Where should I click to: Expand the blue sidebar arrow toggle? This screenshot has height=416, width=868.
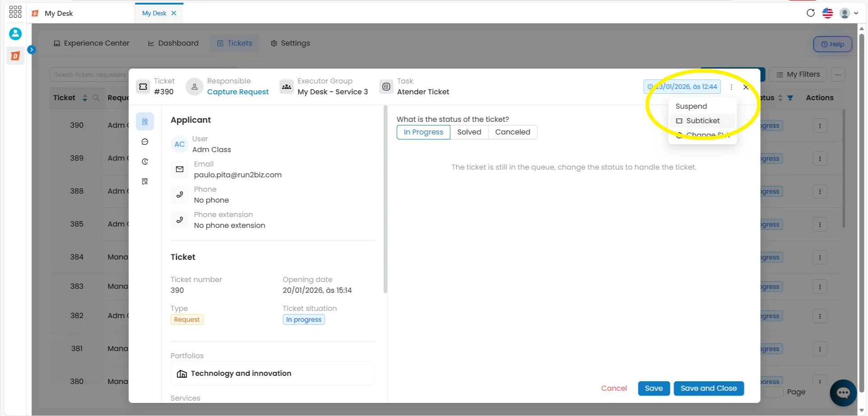point(32,50)
